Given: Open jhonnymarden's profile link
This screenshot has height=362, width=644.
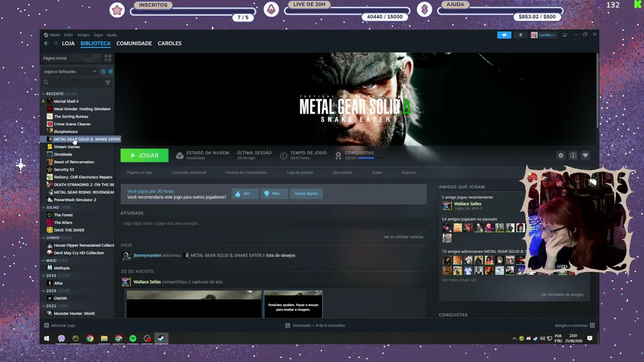Looking at the screenshot, I should pyautogui.click(x=147, y=255).
